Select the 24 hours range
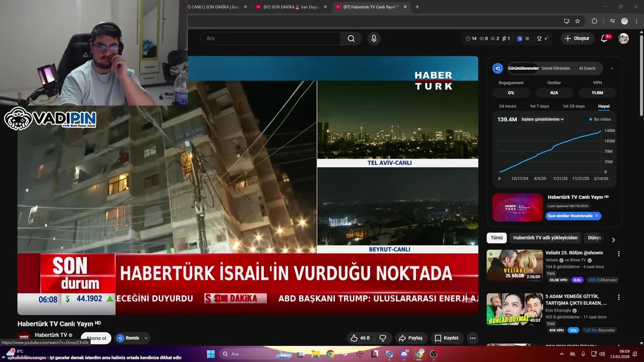The height and width of the screenshot is (362, 644). (x=507, y=106)
